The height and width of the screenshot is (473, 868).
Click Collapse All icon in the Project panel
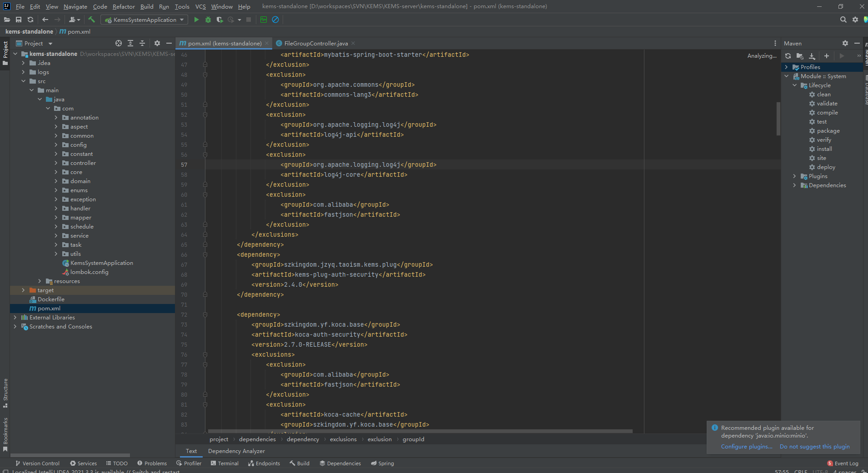coord(142,43)
